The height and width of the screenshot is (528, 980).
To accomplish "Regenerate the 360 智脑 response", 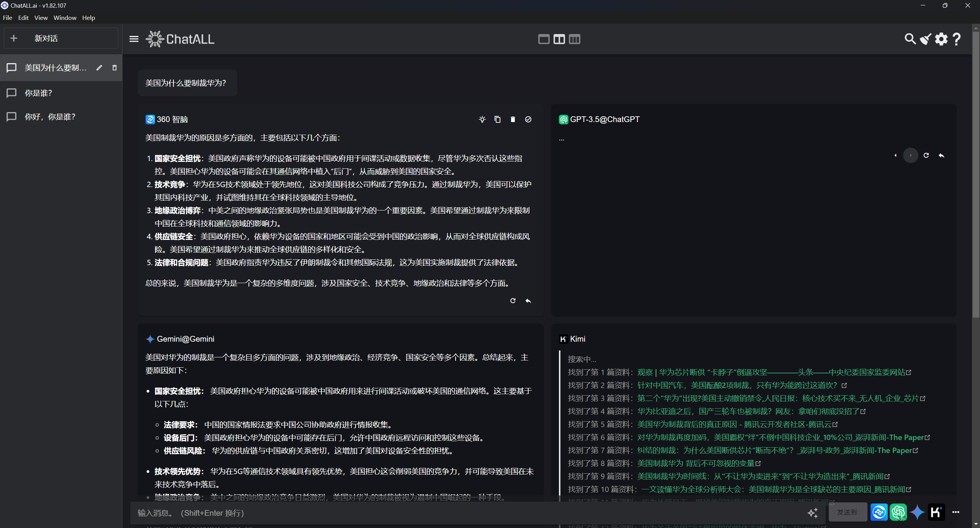I will pyautogui.click(x=513, y=301).
